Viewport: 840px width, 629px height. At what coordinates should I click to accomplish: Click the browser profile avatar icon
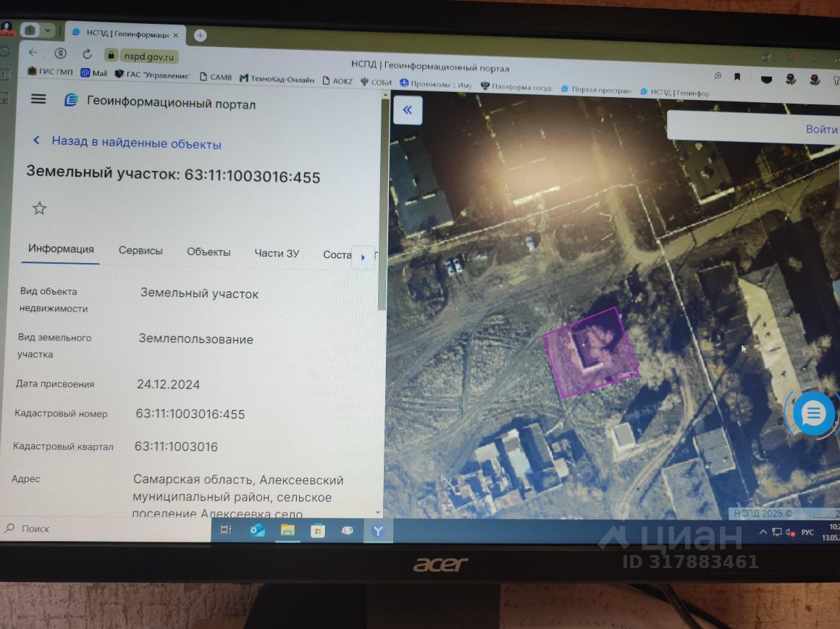7,28
